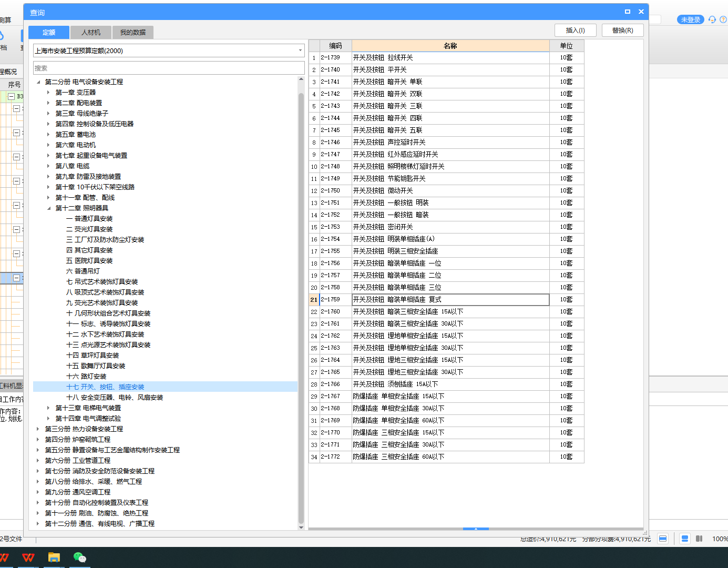Click code cell 2-1762

point(335,336)
